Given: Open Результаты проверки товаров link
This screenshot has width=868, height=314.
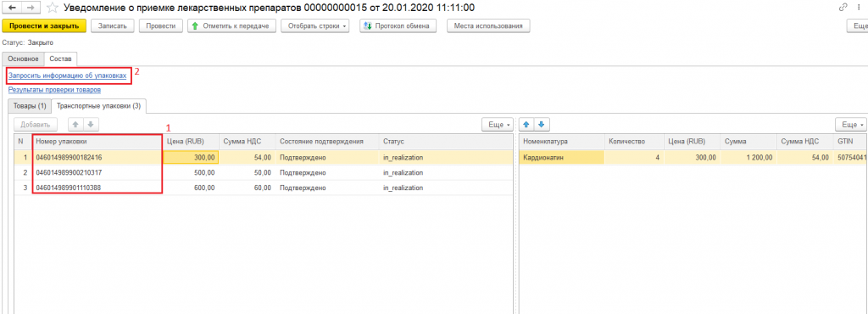Looking at the screenshot, I should (54, 90).
